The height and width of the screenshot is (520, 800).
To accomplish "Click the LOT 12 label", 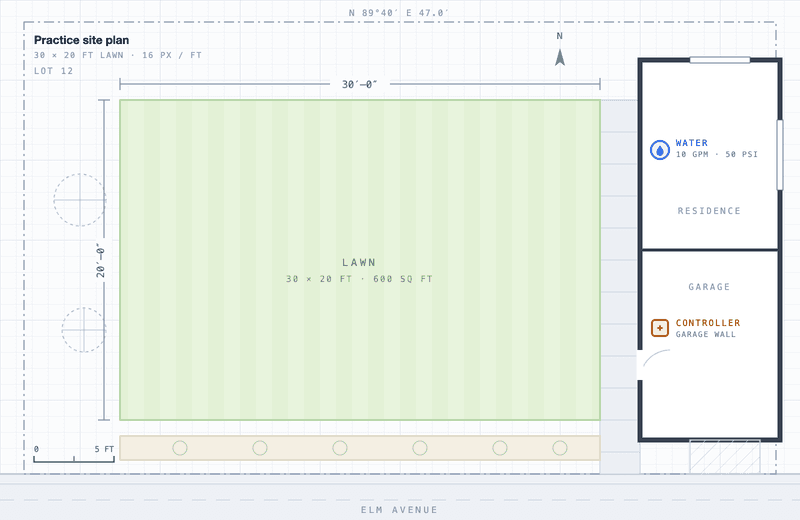I will pyautogui.click(x=54, y=71).
